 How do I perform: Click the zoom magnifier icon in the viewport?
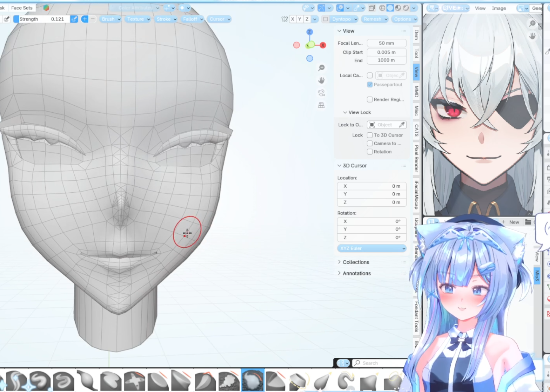click(x=321, y=68)
